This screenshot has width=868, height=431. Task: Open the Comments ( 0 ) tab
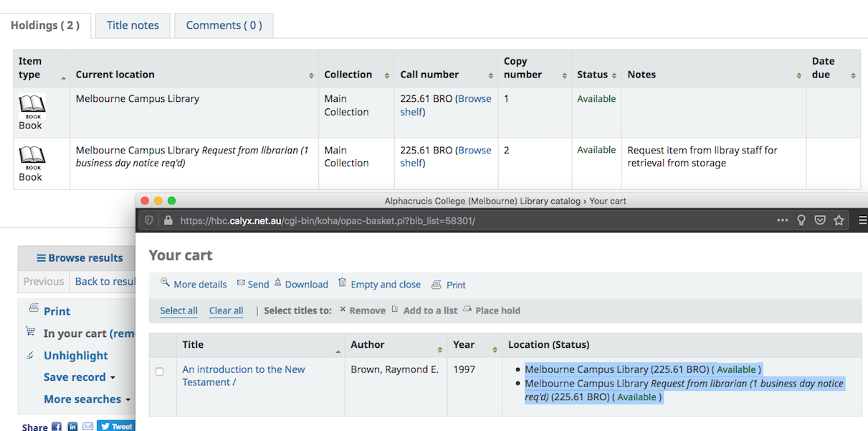pos(224,25)
